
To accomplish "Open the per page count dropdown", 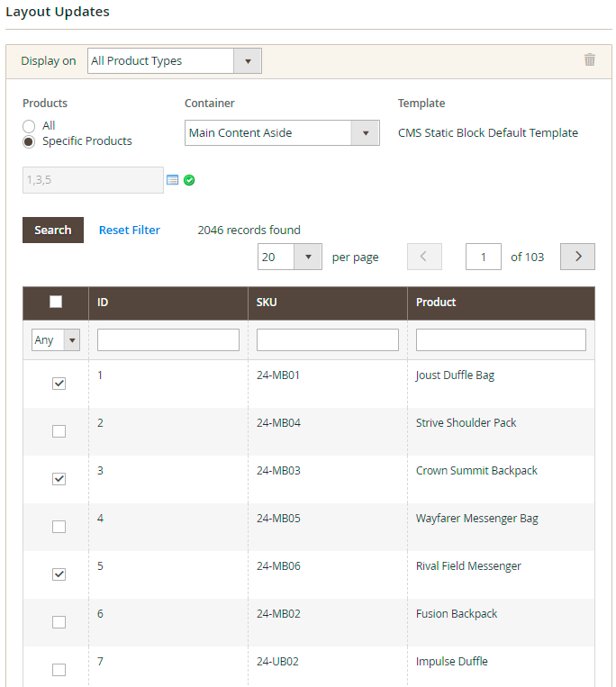I will point(289,257).
